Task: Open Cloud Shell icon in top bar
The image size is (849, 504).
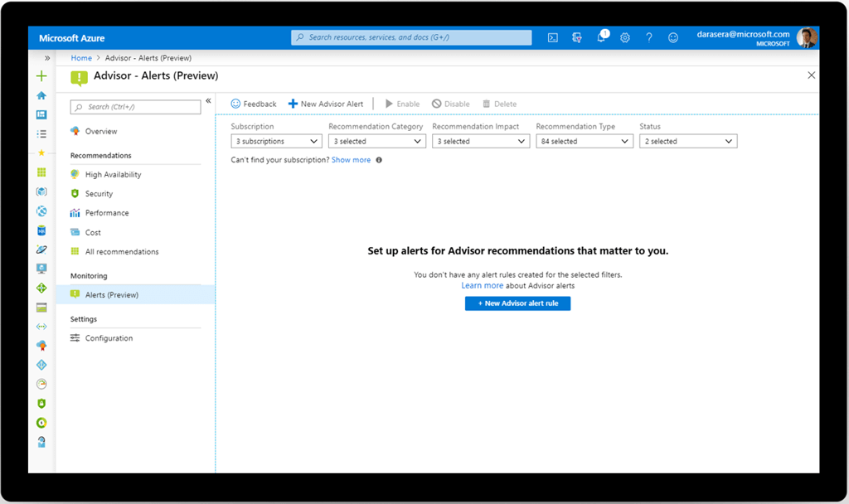Action: click(x=553, y=37)
